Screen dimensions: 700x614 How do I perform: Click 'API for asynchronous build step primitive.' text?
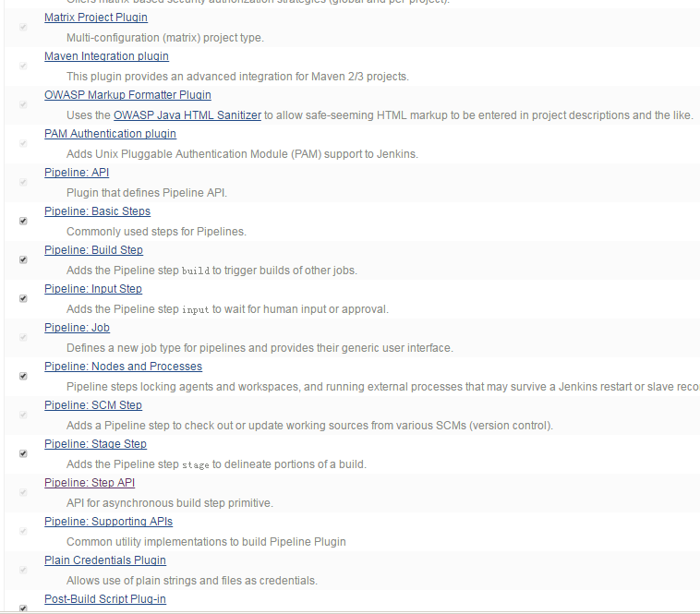(x=170, y=504)
